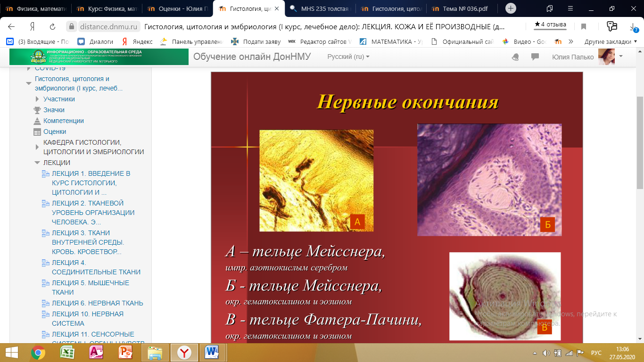Screen dimensions: 644x362
Task: Switch to the 'Физика, математика' tab
Action: (x=36, y=8)
